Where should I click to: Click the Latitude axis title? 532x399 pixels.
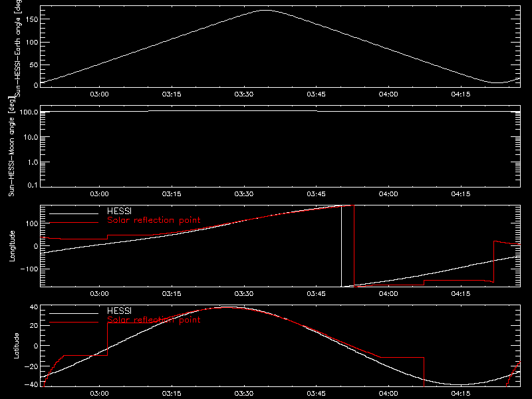[x=16, y=346]
